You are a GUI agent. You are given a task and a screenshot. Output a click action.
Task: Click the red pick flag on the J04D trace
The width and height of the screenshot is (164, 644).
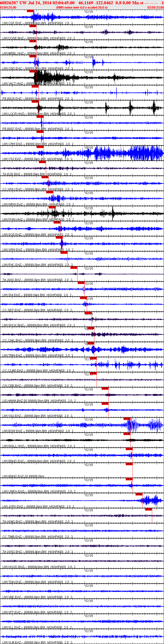(x=74, y=268)
